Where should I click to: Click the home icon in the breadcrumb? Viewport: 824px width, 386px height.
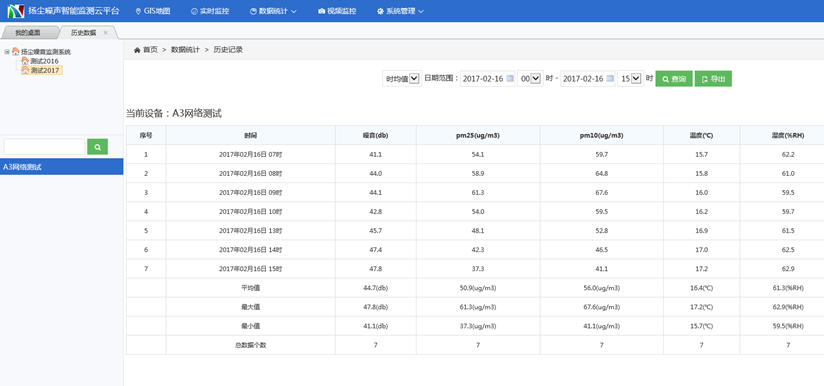pyautogui.click(x=137, y=50)
